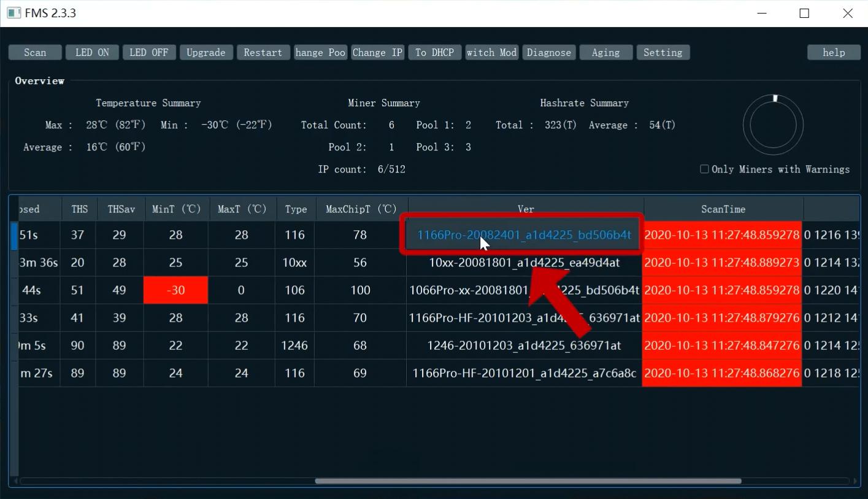Select the Change IP button
This screenshot has width=868, height=499.
pyautogui.click(x=377, y=53)
